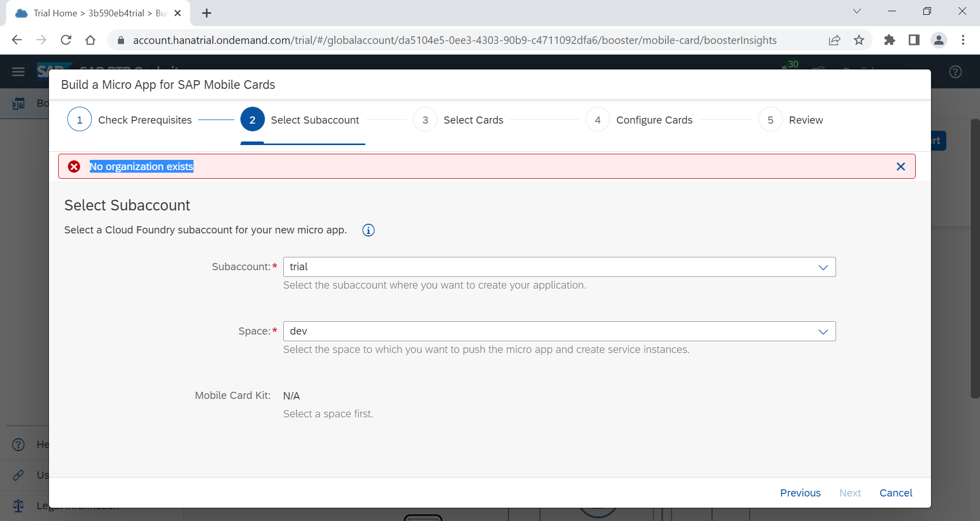Select wizard step 2 Select Subaccount
Viewport: 980px width, 521px height.
click(x=300, y=120)
